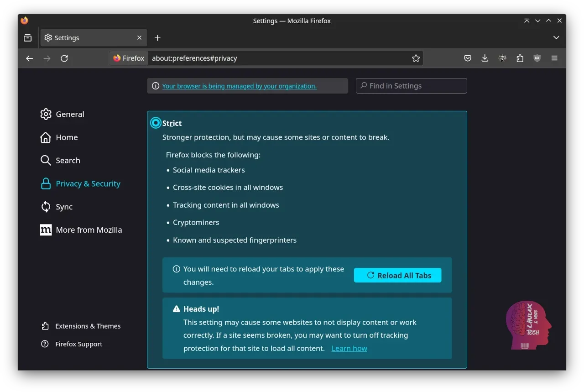The image size is (584, 392).
Task: Open Extensions & Themes link
Action: point(81,326)
